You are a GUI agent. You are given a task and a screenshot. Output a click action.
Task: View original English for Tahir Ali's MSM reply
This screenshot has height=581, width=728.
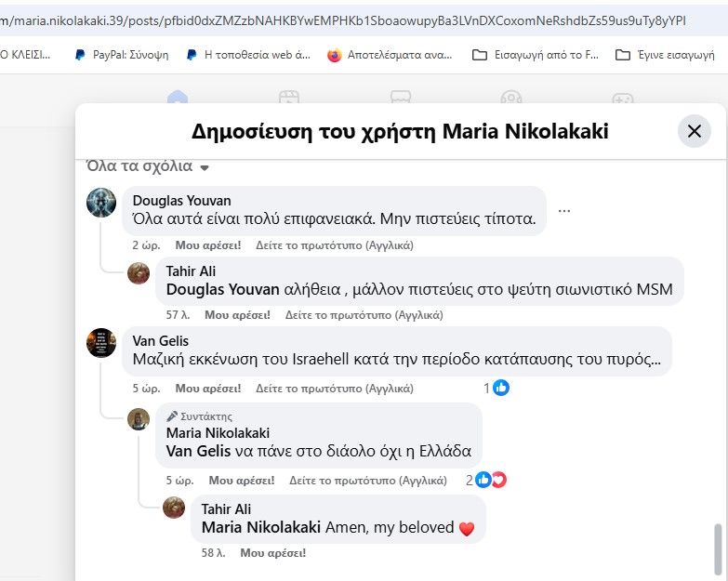pos(364,314)
